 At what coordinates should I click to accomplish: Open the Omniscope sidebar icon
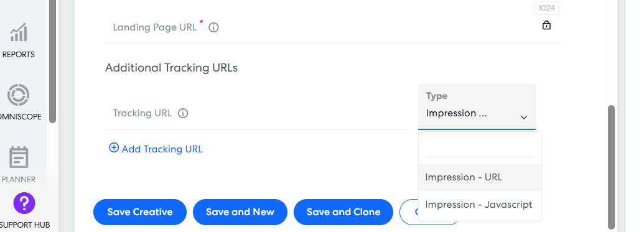19,95
